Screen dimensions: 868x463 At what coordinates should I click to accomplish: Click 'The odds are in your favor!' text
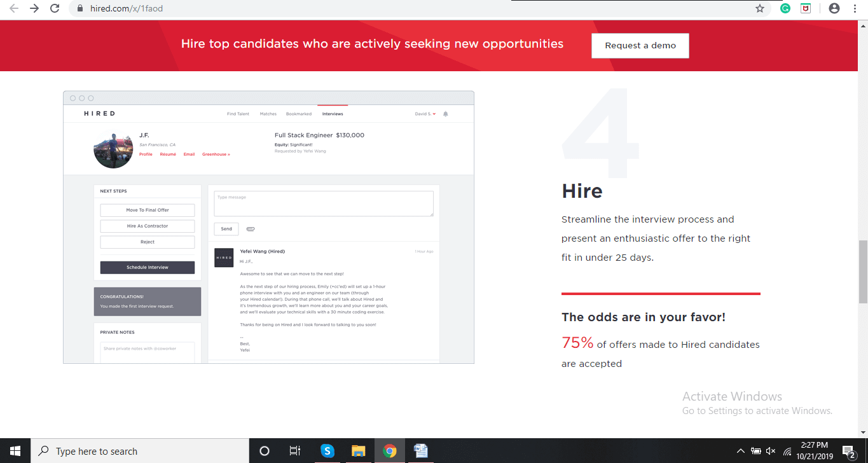coord(644,317)
